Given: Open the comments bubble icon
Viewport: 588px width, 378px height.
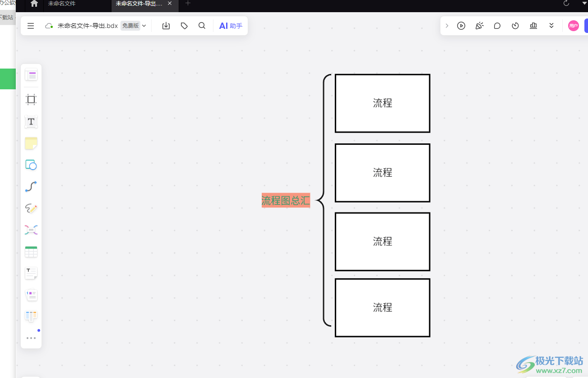Looking at the screenshot, I should pos(497,26).
